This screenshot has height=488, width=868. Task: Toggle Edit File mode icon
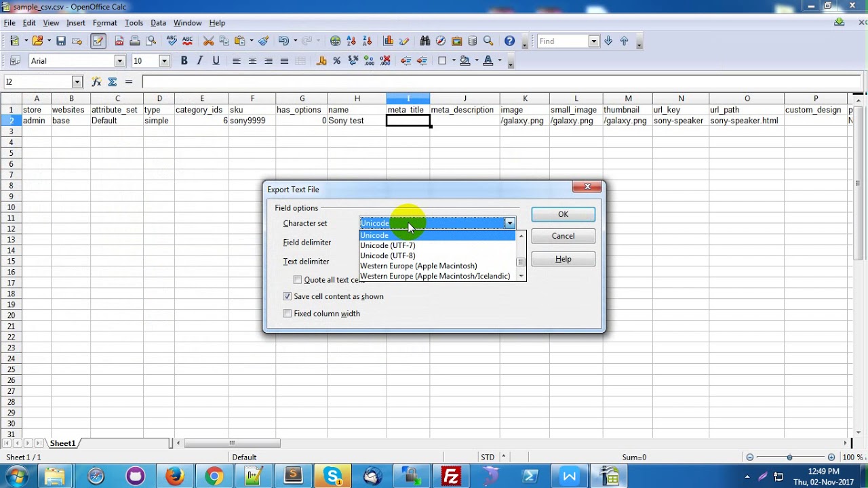[98, 41]
